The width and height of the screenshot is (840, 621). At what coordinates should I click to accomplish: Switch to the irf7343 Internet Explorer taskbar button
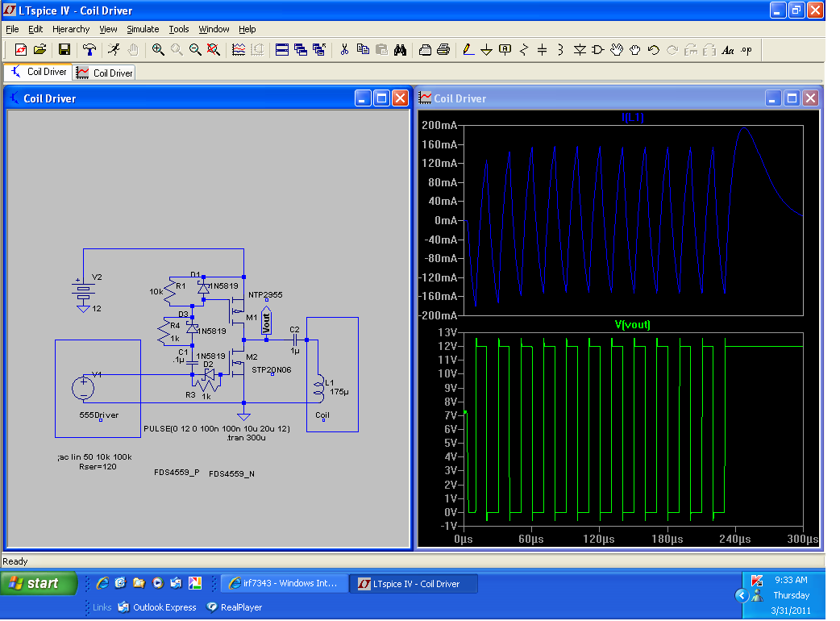click(x=285, y=583)
